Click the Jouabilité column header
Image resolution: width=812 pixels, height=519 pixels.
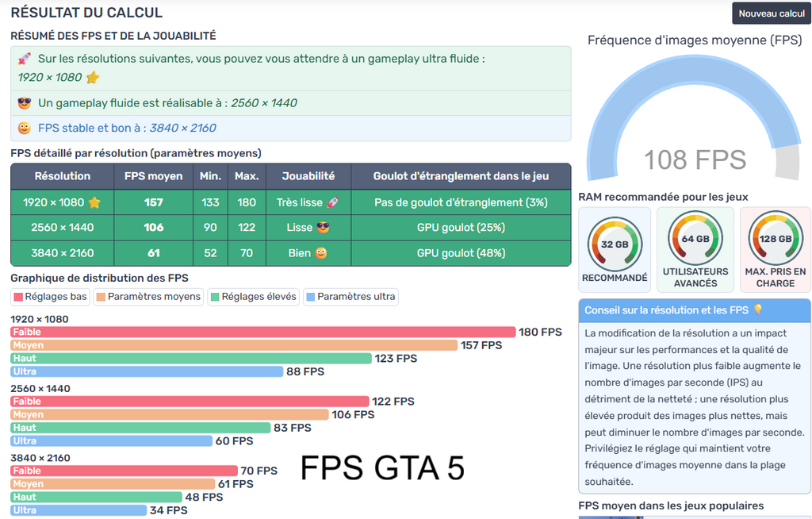308,176
